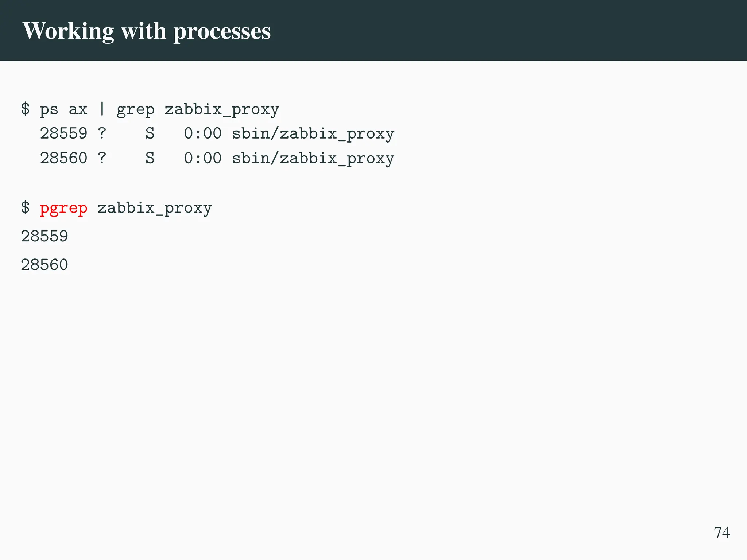
Task: Click the dollar prompt before ps
Action: [x=25, y=109]
